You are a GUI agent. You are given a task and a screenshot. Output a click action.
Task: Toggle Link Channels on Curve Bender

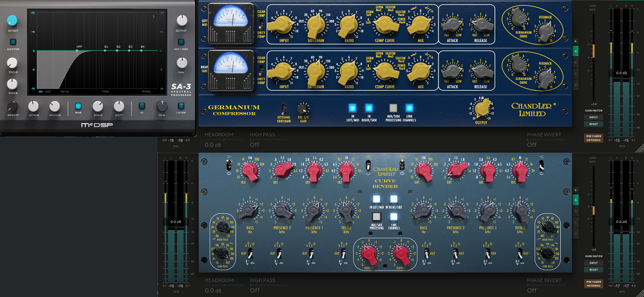[x=394, y=217]
